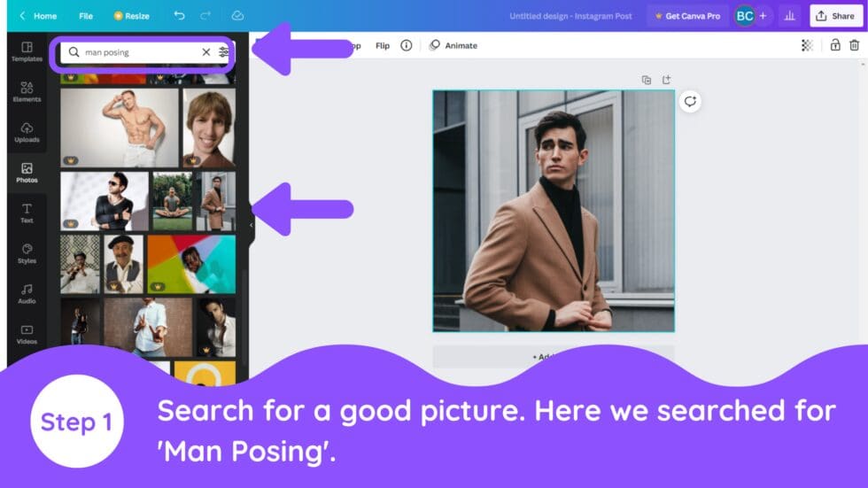Open the Elements panel
Screen dimensions: 868x488
pos(27,92)
